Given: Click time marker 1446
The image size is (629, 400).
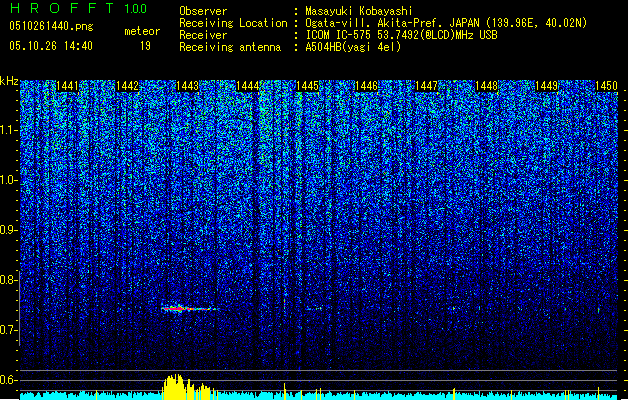Looking at the screenshot, I should click(367, 86).
